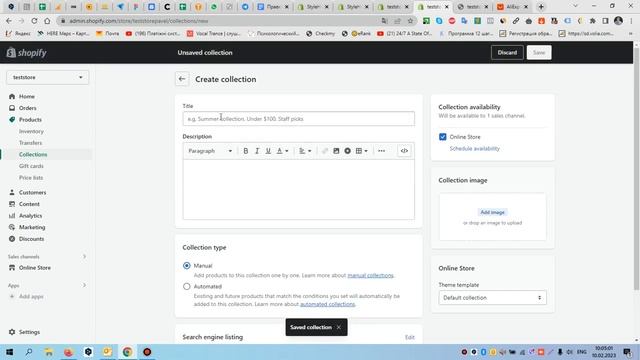This screenshot has height=360, width=640.
Task: Click the Save button
Action: (539, 53)
